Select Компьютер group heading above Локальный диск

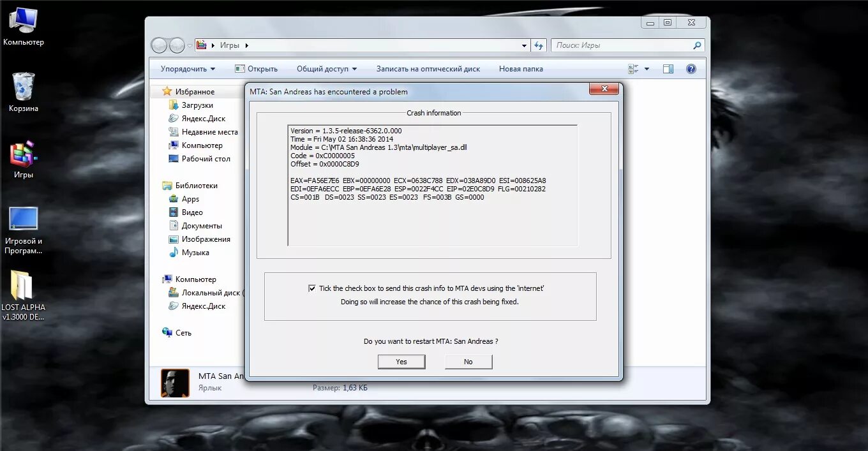[x=189, y=279]
